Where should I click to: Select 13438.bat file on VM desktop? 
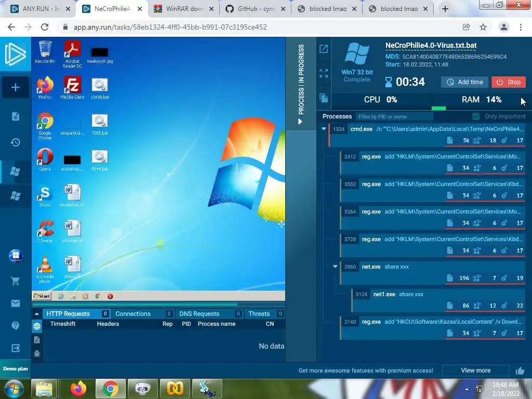coord(100,88)
